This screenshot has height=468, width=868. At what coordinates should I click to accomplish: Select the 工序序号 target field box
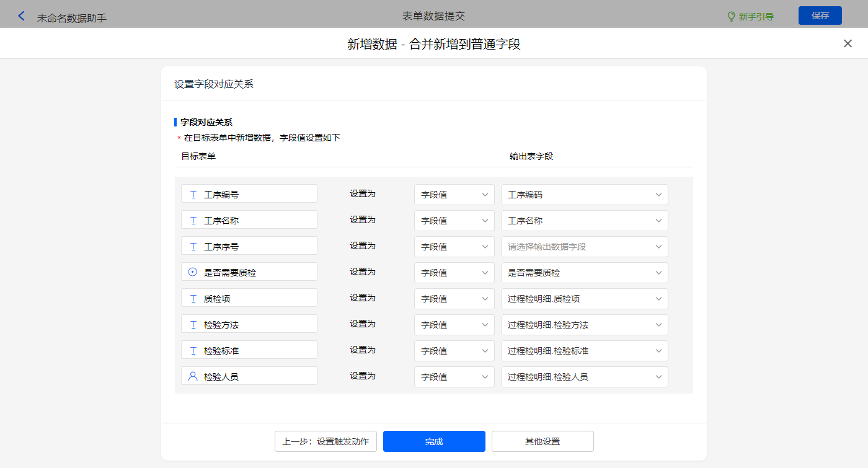(249, 246)
